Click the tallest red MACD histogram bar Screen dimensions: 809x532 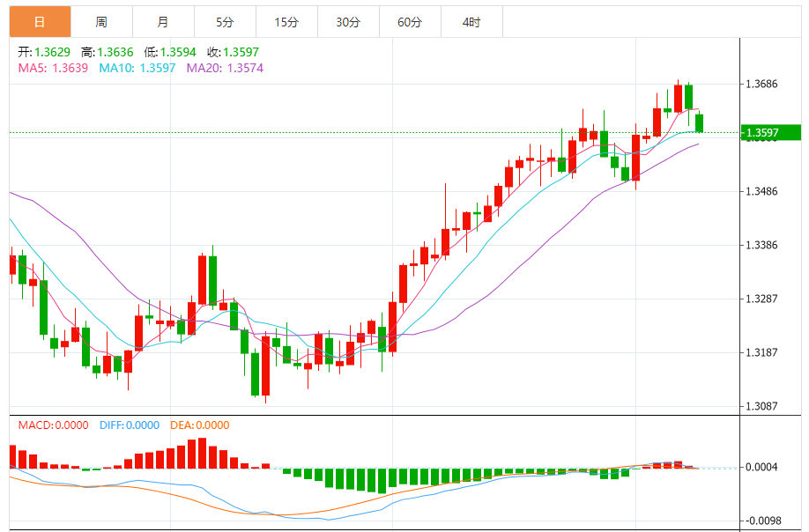[x=203, y=453]
